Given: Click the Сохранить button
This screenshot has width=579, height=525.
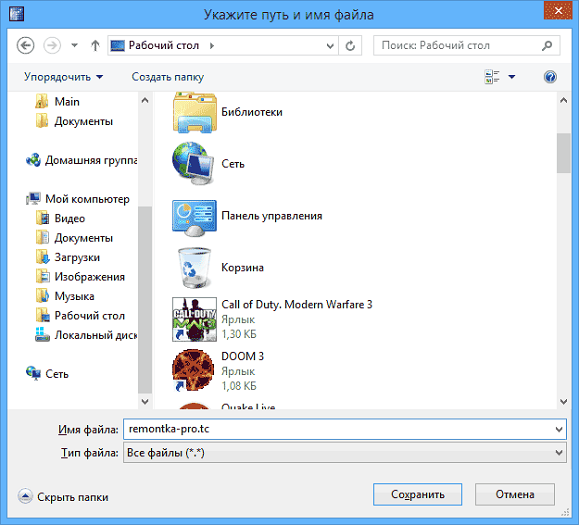Looking at the screenshot, I should [x=417, y=494].
